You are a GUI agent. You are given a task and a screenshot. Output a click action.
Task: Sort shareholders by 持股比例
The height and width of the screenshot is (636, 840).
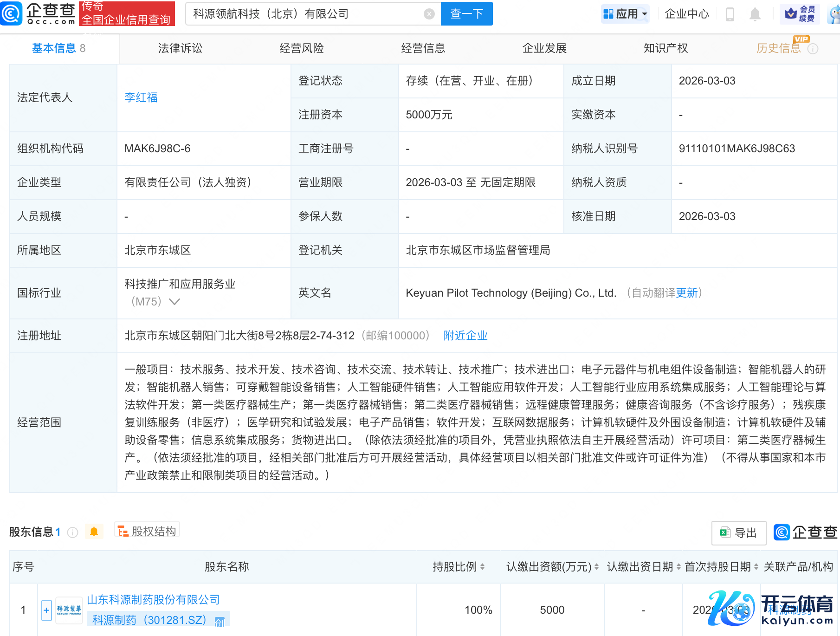[x=482, y=567]
